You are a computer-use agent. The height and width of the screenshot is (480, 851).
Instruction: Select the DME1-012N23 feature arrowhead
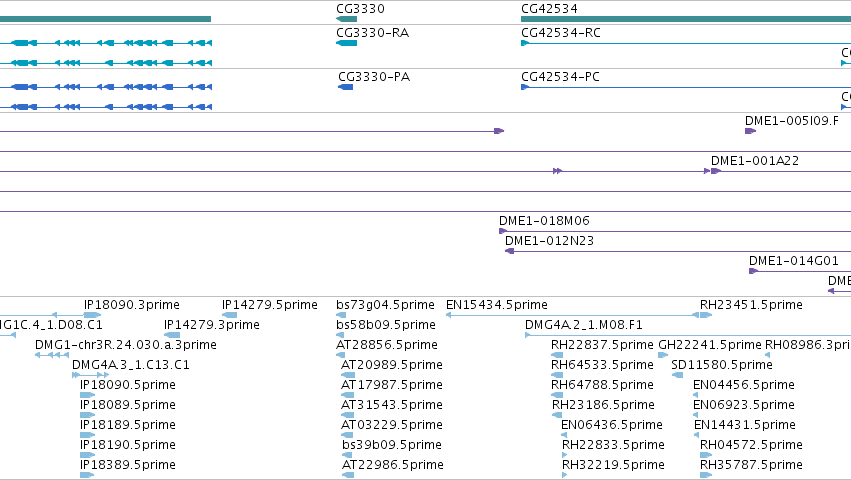click(x=510, y=251)
